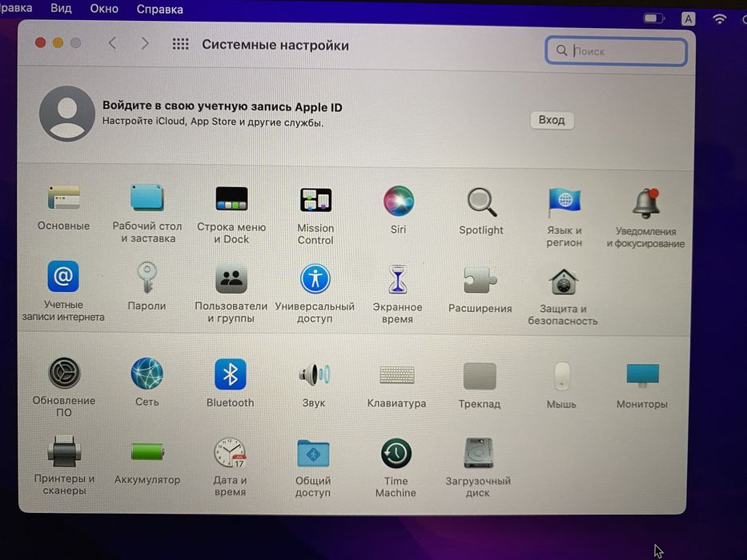Image resolution: width=747 pixels, height=560 pixels.
Task: Click the Apple ID sign-in heading text
Action: point(223,106)
